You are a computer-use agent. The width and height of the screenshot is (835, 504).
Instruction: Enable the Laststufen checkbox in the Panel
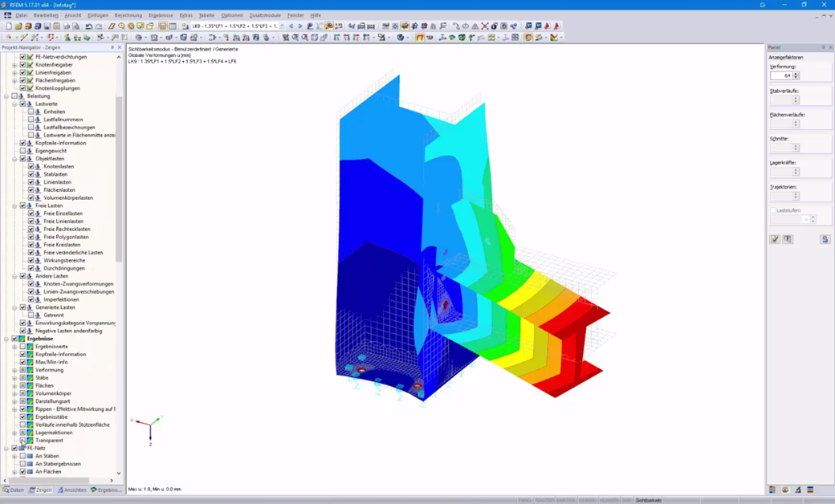click(774, 210)
